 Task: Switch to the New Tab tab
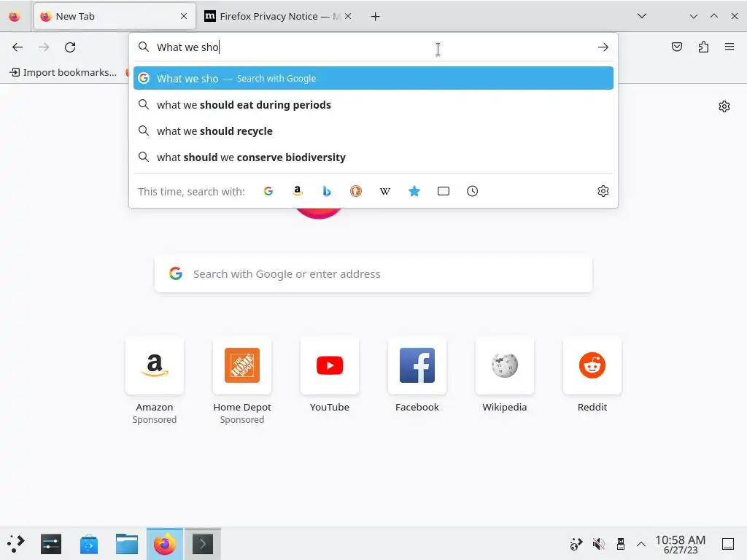[x=115, y=17]
